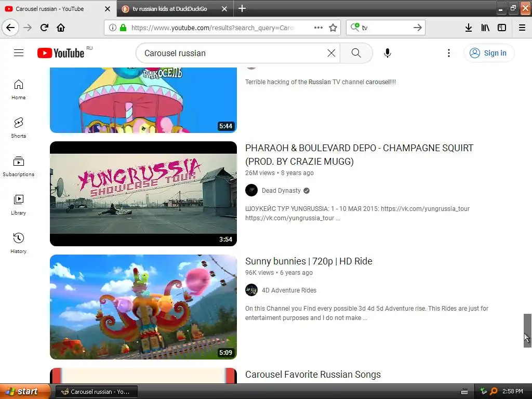532x399 pixels.
Task: Go to Home in sidebar
Action: tap(18, 89)
